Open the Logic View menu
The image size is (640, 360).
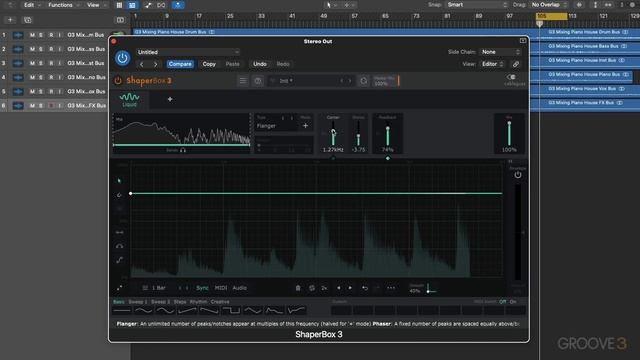(x=95, y=5)
